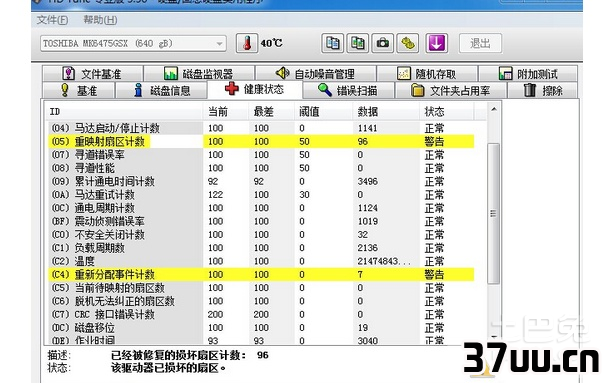The image size is (612, 383).
Task: Open the TOSHIBA MK6475GSX drive dropdown
Action: 133,43
